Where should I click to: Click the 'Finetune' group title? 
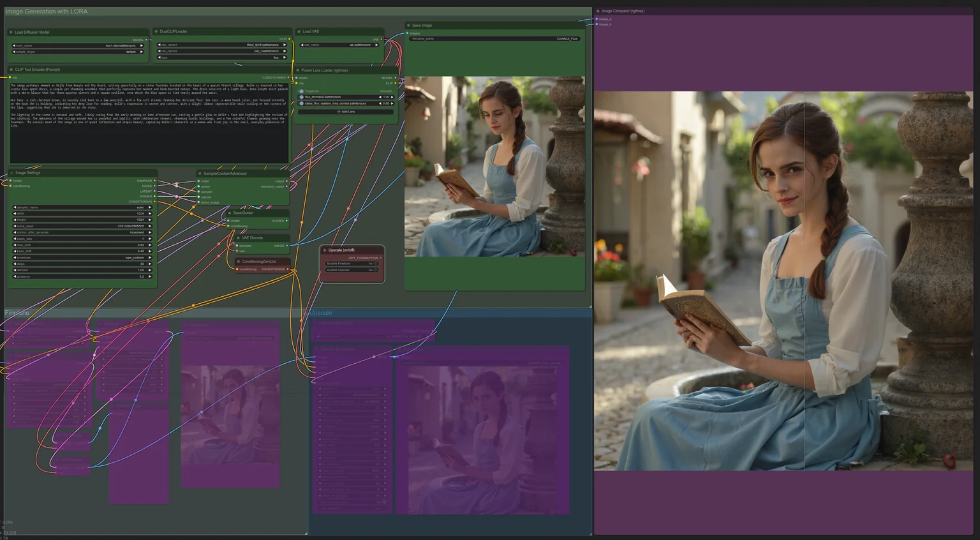[x=17, y=313]
